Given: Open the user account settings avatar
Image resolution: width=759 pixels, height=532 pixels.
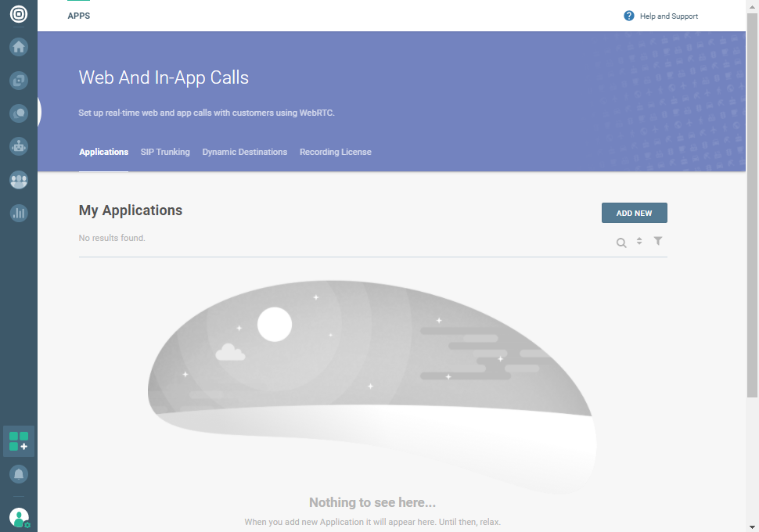Looking at the screenshot, I should pyautogui.click(x=19, y=518).
